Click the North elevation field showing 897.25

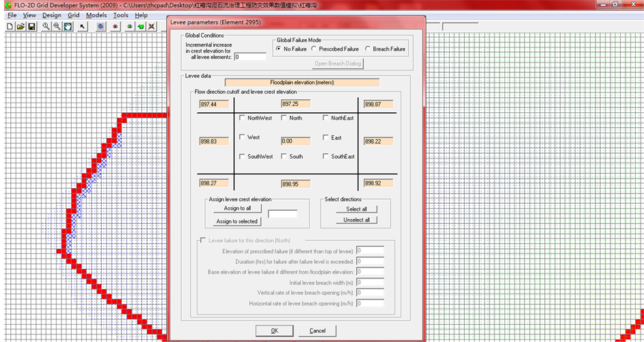coord(295,104)
